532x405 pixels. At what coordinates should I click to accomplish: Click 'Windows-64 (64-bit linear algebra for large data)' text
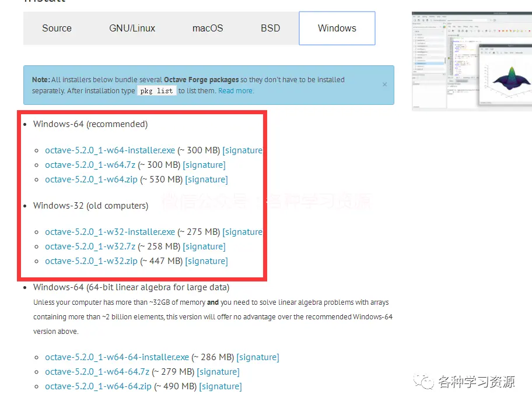click(131, 287)
